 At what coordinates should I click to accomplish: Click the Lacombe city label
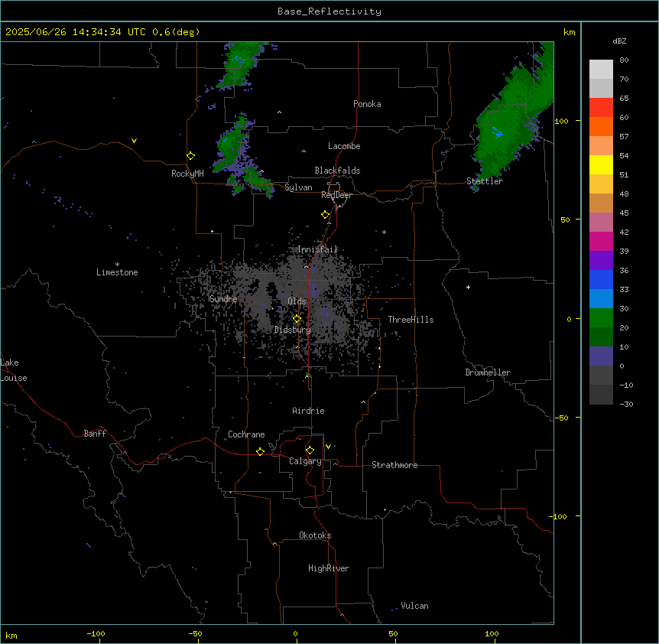(344, 146)
